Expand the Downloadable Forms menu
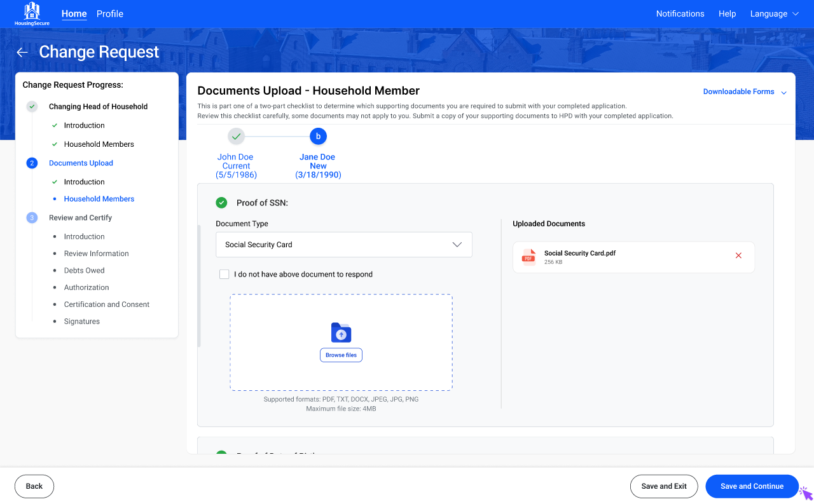814x504 pixels. [x=744, y=92]
